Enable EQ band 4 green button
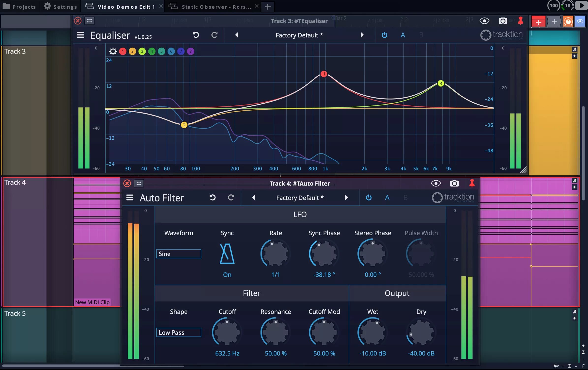Screen dimensions: 588x370 [x=152, y=51]
